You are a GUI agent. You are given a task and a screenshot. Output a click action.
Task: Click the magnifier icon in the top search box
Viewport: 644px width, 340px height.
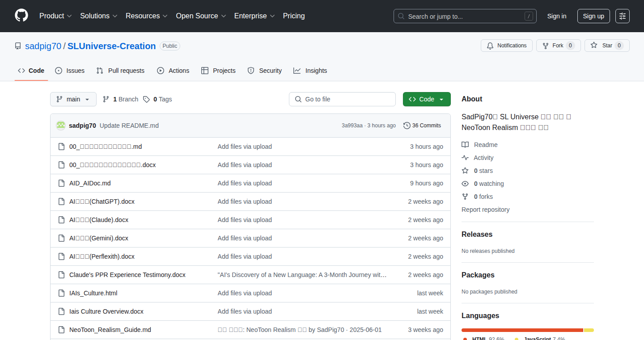[x=401, y=17]
